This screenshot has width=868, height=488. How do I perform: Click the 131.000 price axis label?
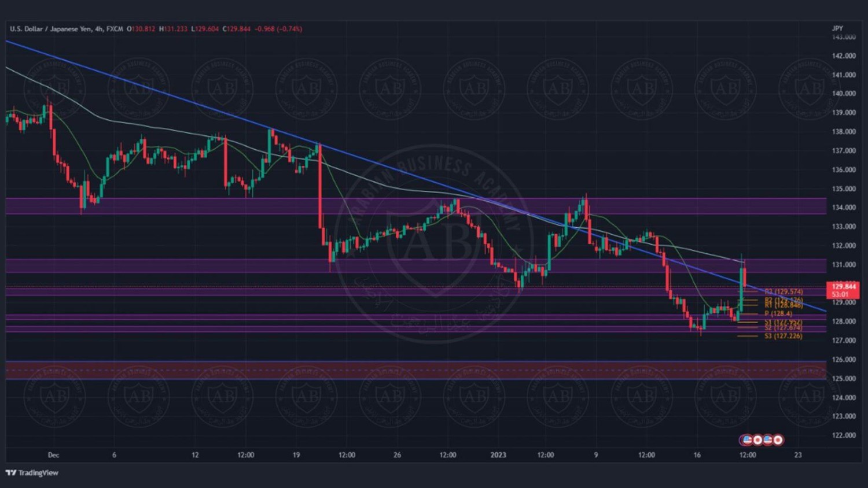click(844, 265)
